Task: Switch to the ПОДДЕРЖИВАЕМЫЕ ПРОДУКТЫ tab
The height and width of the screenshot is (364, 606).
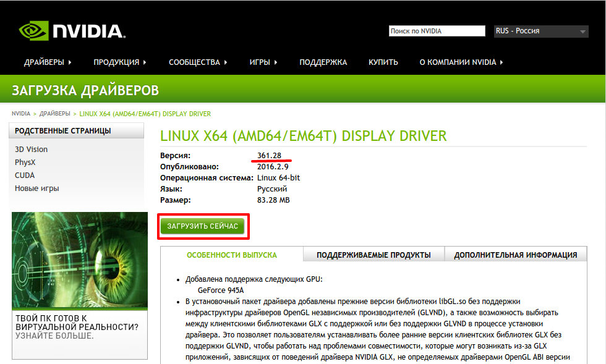Action: (x=373, y=255)
